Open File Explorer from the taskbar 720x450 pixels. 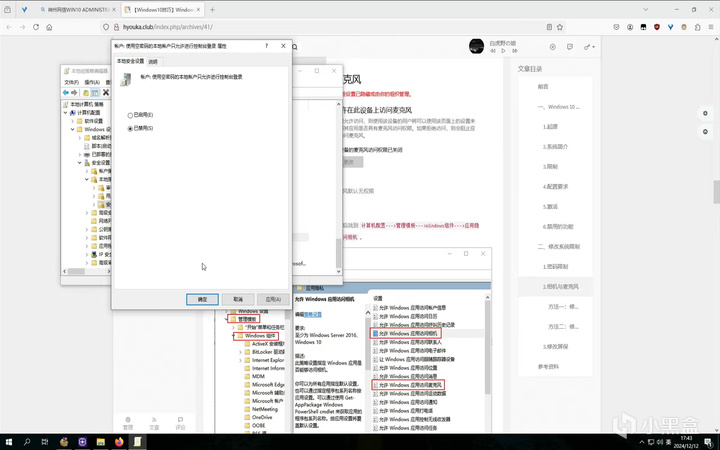click(x=101, y=442)
